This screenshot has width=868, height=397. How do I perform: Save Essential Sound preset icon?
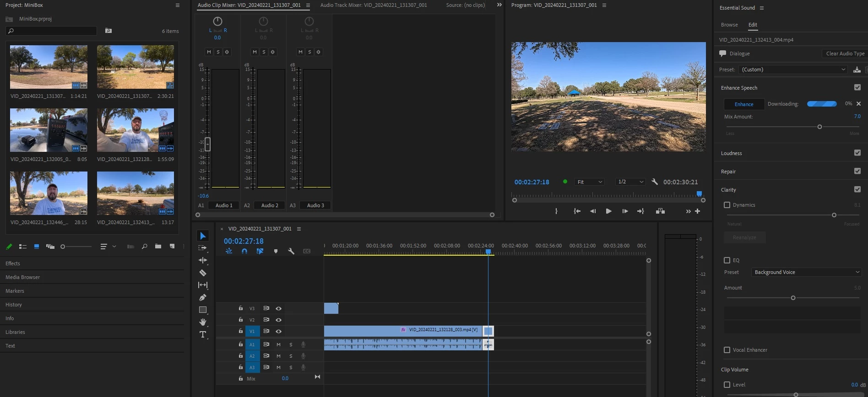coord(857,70)
